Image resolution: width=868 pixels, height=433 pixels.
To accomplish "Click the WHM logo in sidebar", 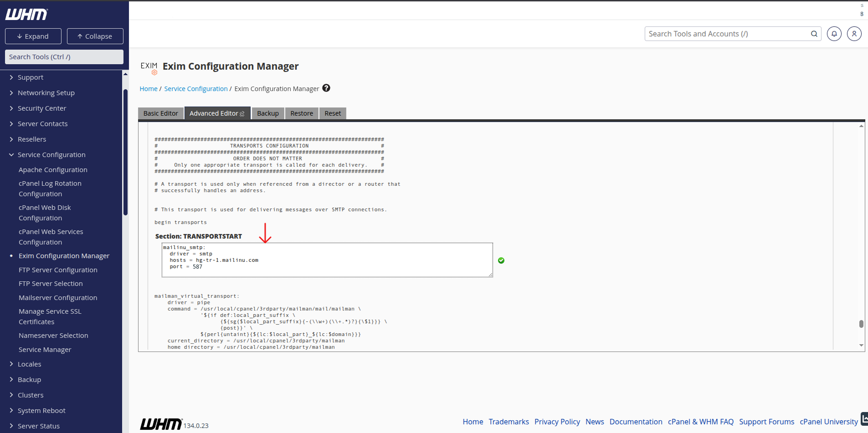I will 26,15.
